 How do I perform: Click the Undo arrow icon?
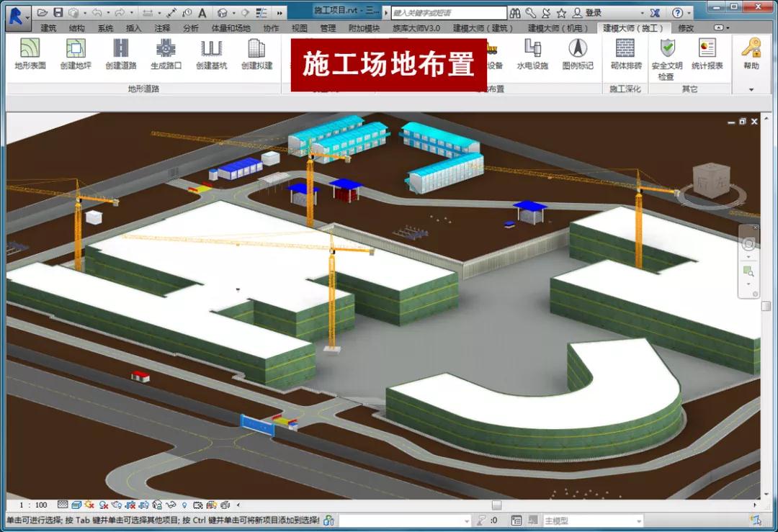(x=97, y=13)
